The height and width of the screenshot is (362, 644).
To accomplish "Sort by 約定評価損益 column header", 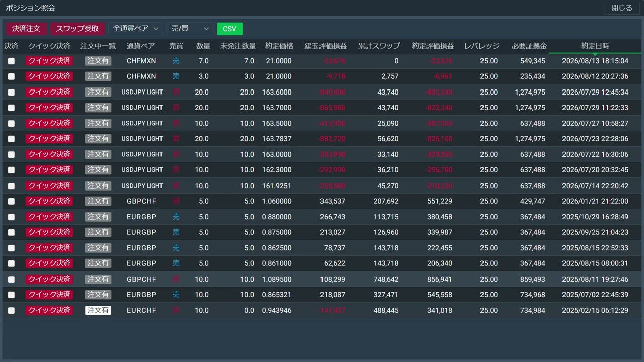I will click(x=433, y=46).
